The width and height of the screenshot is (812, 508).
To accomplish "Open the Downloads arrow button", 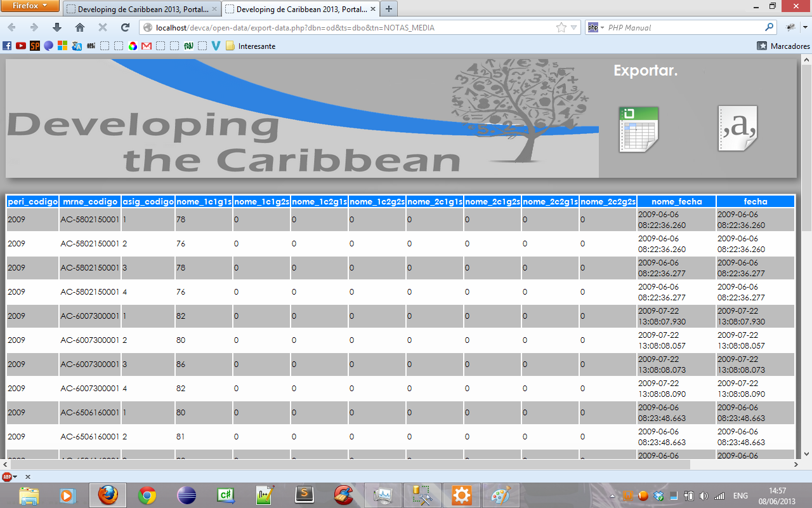I will (57, 27).
